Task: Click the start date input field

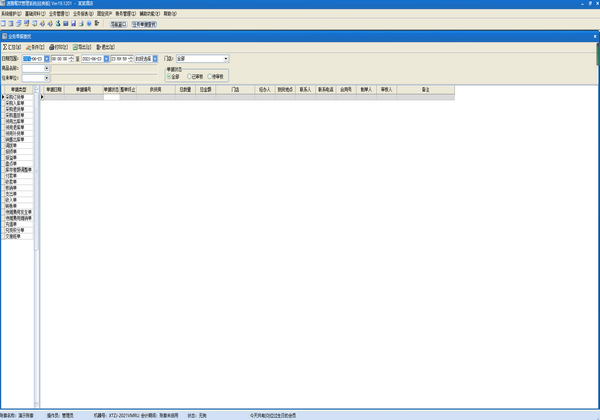Action: pos(30,59)
